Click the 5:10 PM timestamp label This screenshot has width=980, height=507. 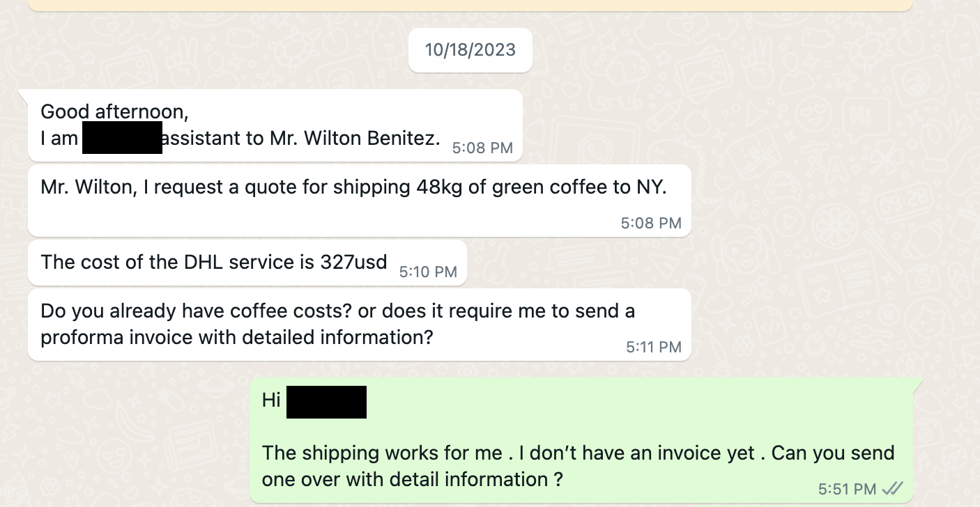[427, 272]
